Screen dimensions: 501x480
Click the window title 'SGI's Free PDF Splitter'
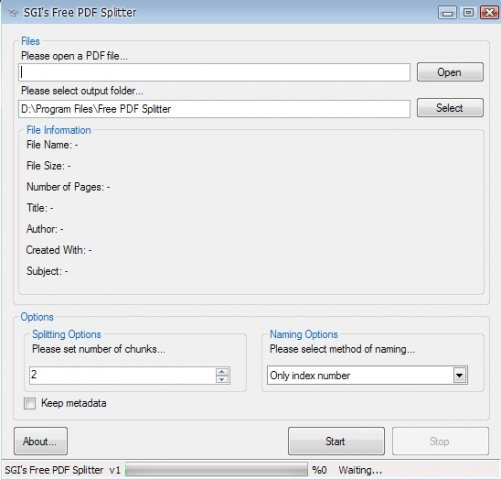tap(80, 13)
